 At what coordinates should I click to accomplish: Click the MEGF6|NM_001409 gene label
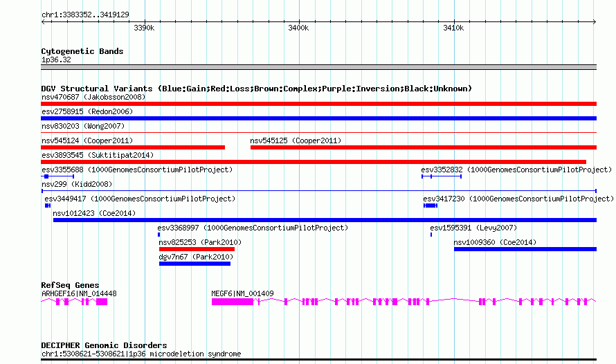tap(242, 293)
